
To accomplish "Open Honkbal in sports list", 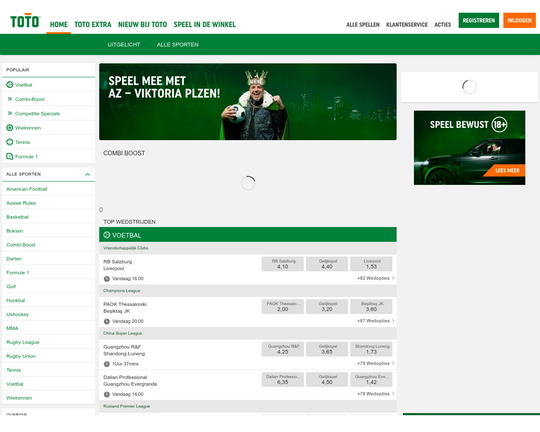I will click(x=49, y=300).
